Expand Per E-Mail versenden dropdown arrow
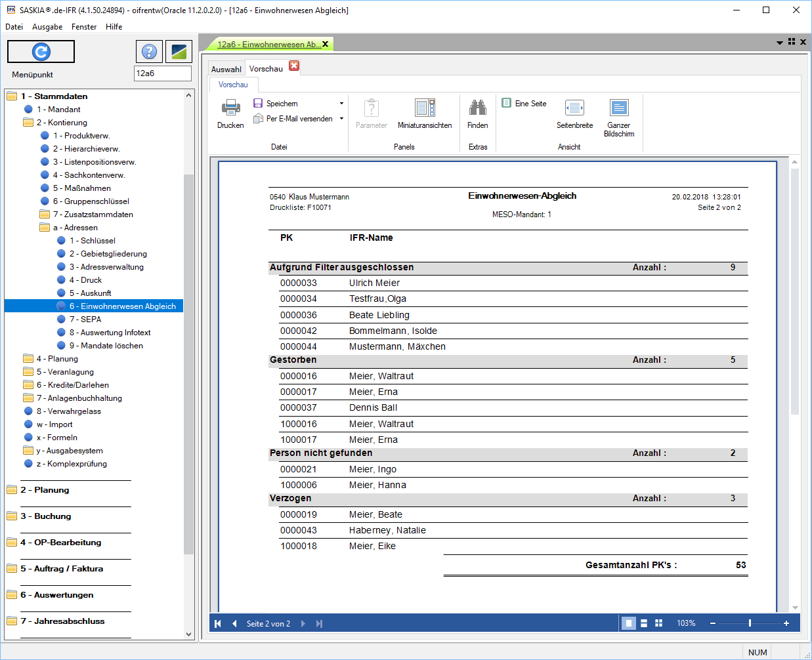 pyautogui.click(x=341, y=119)
